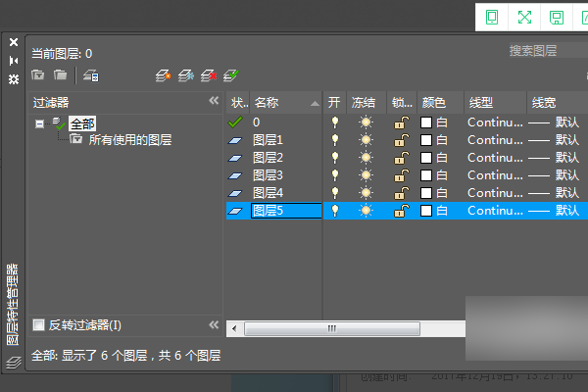The height and width of the screenshot is (392, 588).
Task: Open linetype for layer 图层4
Action: pos(495,193)
